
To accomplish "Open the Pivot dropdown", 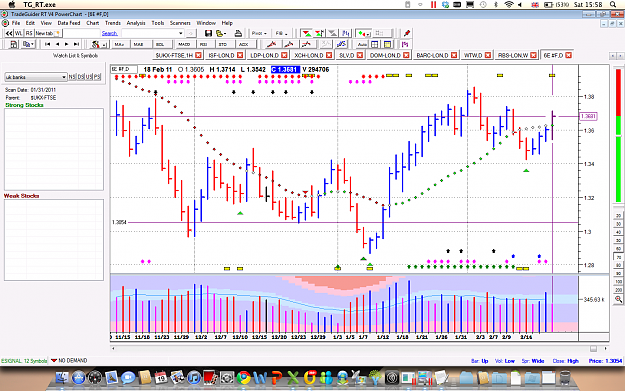I will [259, 33].
